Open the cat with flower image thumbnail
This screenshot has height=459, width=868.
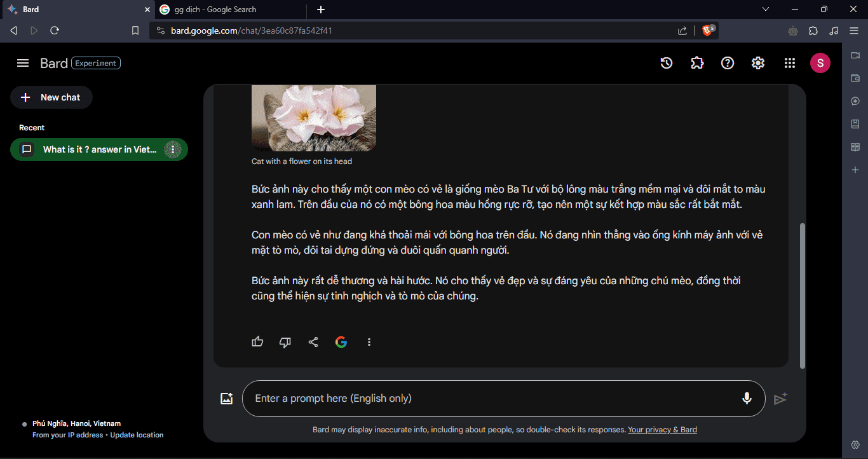tap(314, 118)
